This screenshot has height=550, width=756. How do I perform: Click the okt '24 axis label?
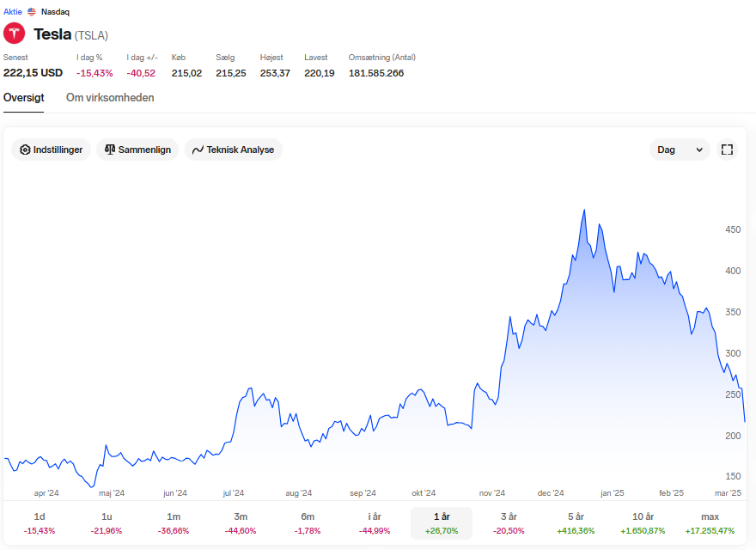click(x=424, y=493)
